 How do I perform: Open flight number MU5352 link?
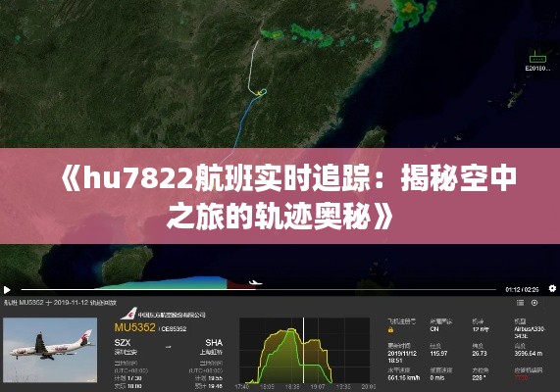click(135, 327)
